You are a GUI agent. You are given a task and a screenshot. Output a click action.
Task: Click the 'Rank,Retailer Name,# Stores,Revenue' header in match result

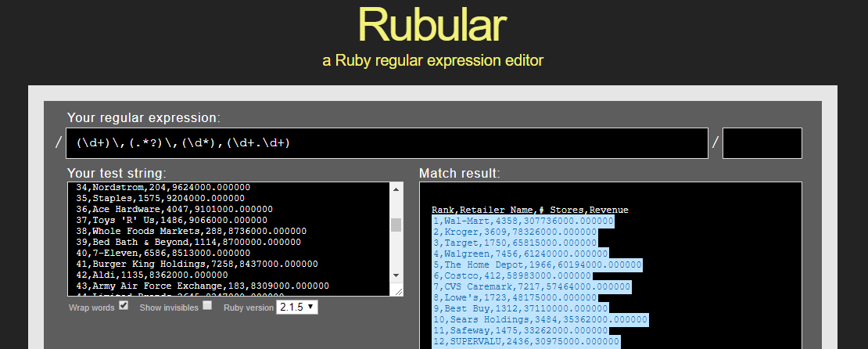point(529,210)
